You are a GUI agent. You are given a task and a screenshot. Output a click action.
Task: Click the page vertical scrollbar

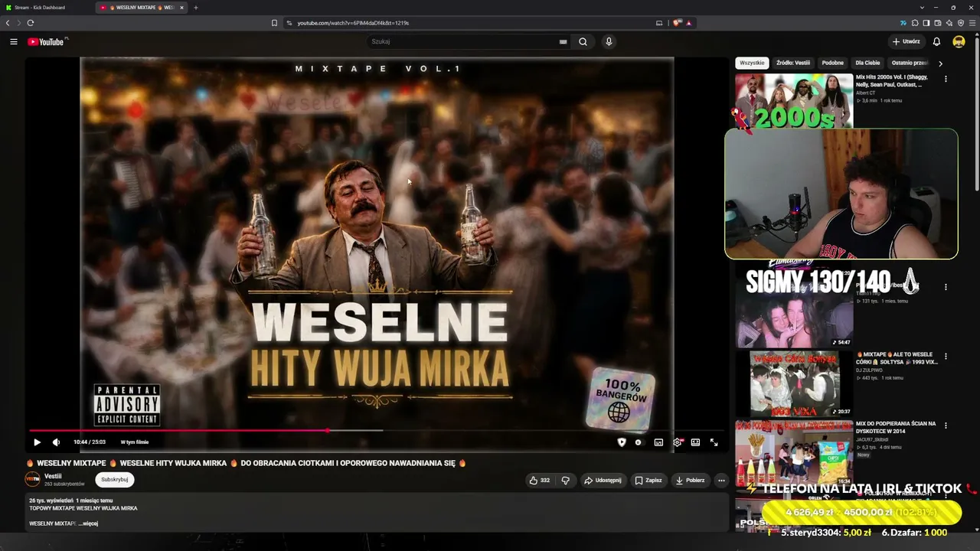tap(977, 115)
